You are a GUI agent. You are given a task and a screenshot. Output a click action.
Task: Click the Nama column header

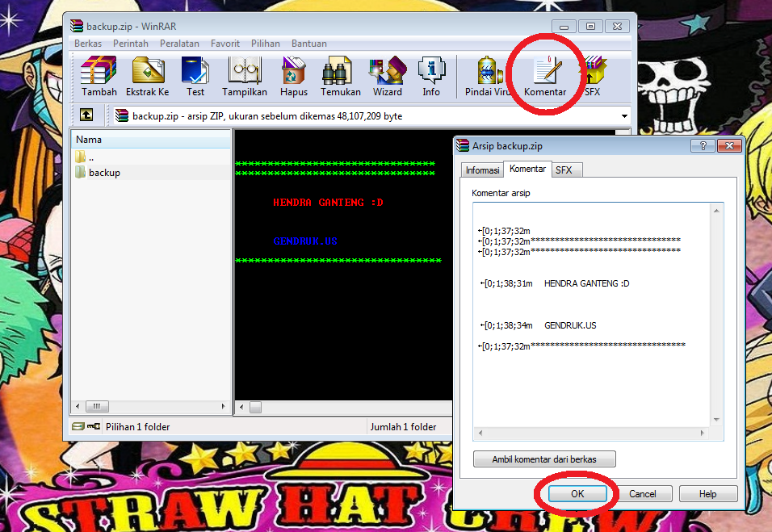coord(151,140)
